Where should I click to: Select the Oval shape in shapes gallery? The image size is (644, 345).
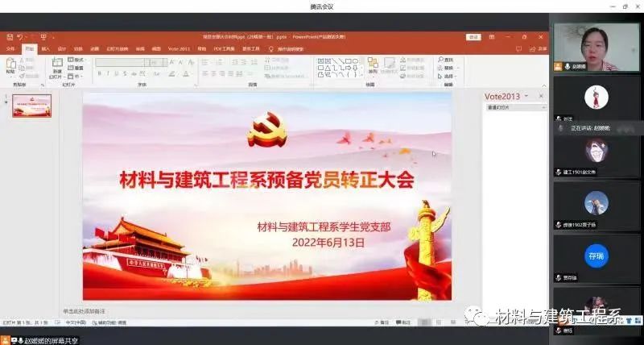[x=355, y=61]
